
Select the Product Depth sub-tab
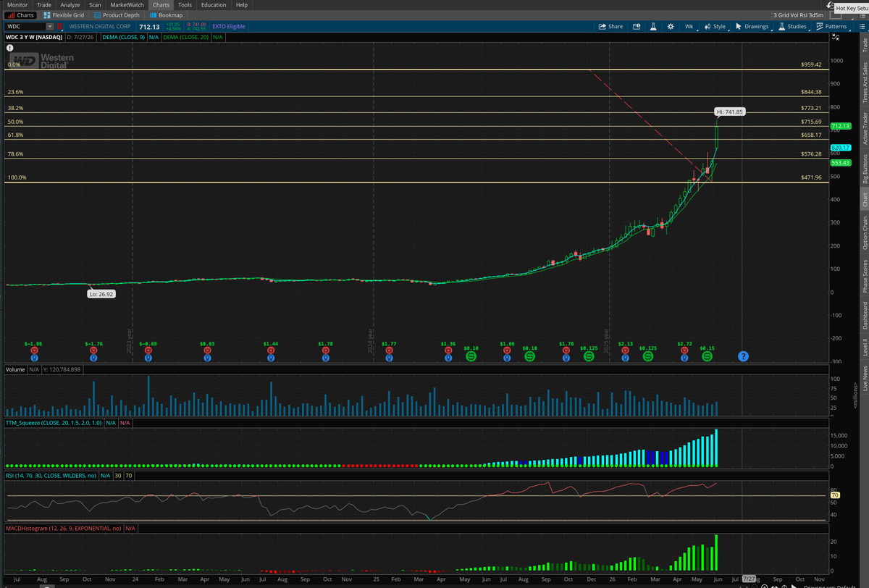[x=117, y=14]
